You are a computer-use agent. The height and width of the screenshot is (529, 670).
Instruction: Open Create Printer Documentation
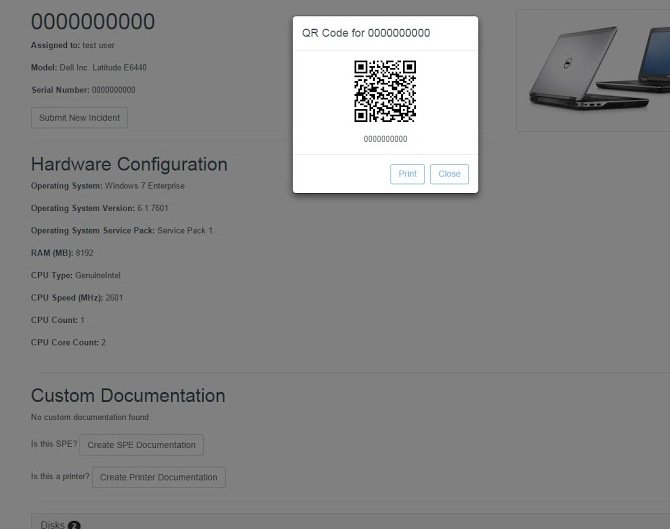(x=159, y=477)
